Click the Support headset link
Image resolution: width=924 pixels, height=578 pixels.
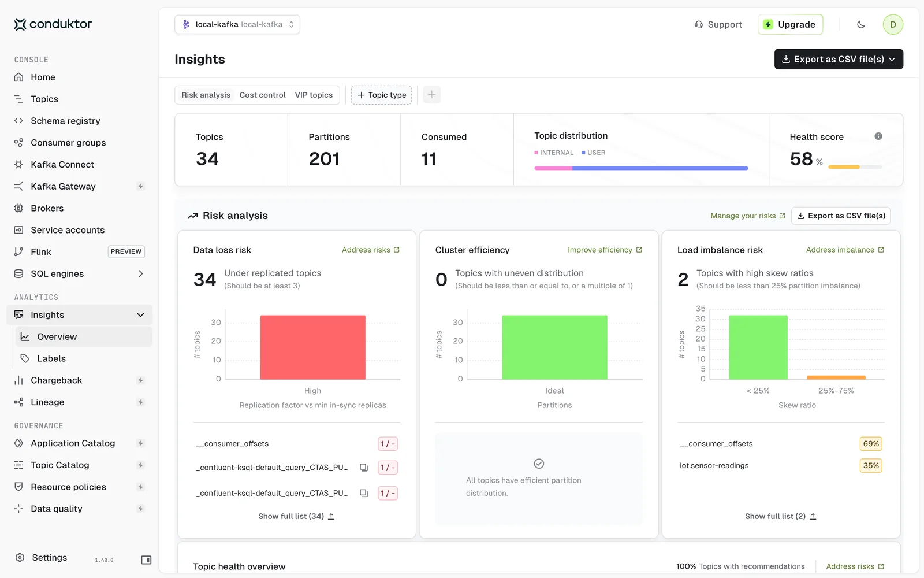pos(718,24)
